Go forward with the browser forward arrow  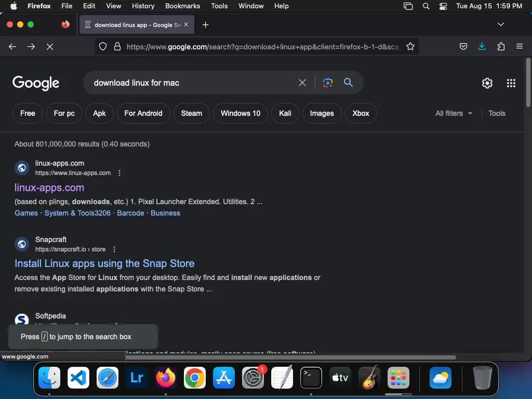(31, 46)
